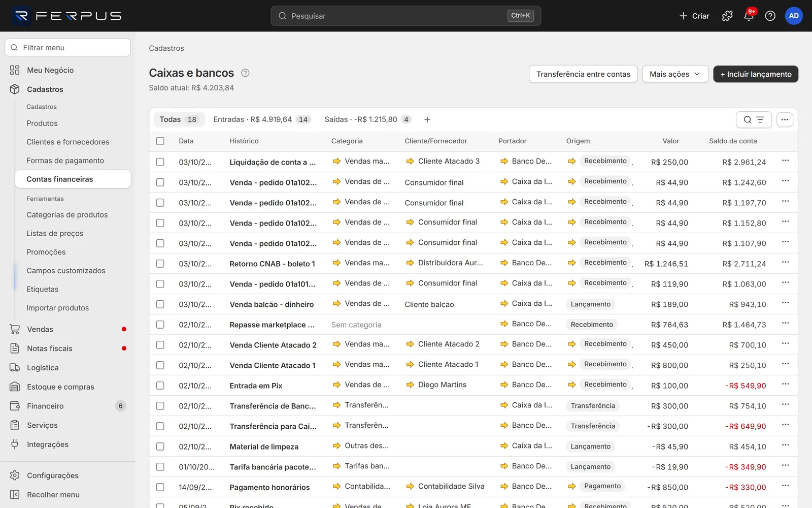Image resolution: width=812 pixels, height=508 pixels.
Task: Click Transferência entre contas button
Action: pos(583,74)
